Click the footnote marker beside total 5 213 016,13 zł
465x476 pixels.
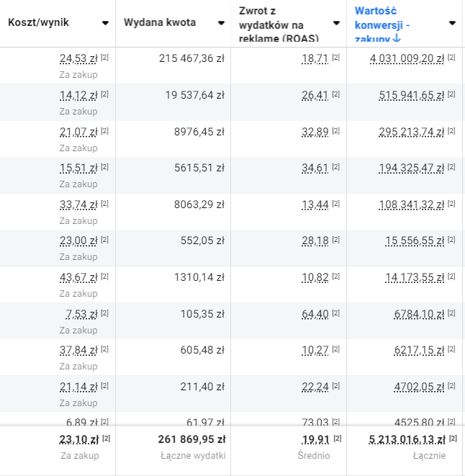(x=451, y=439)
